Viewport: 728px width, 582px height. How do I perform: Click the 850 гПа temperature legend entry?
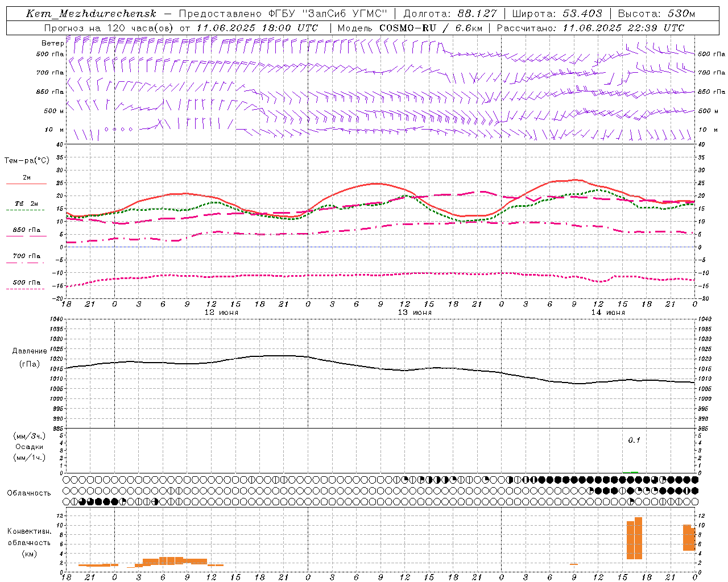coord(27,230)
